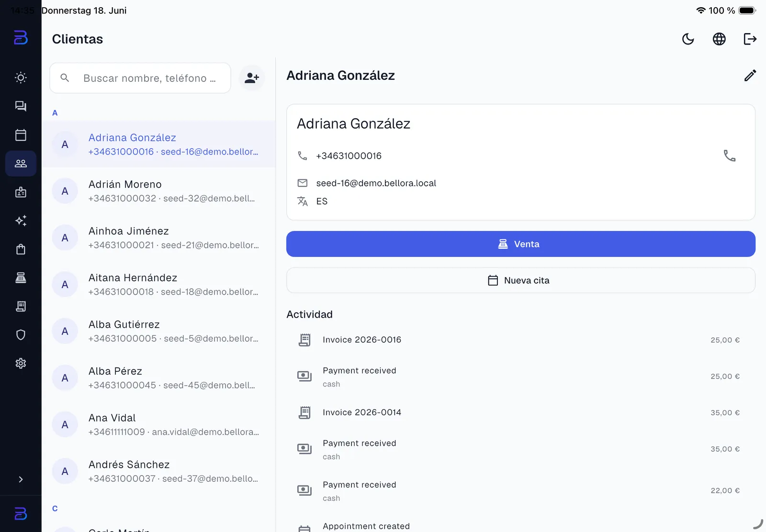This screenshot has height=532, width=766.
Task: Toggle dark mode with the moon icon
Action: click(x=688, y=39)
